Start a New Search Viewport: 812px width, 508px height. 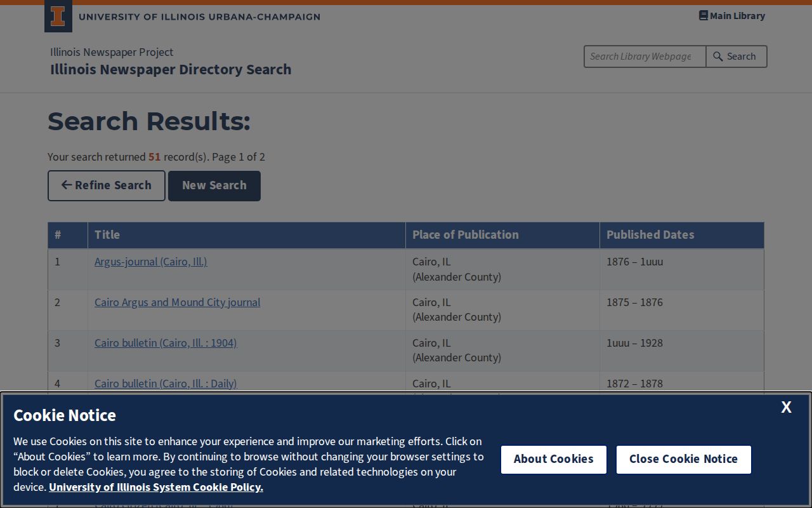pyautogui.click(x=214, y=185)
